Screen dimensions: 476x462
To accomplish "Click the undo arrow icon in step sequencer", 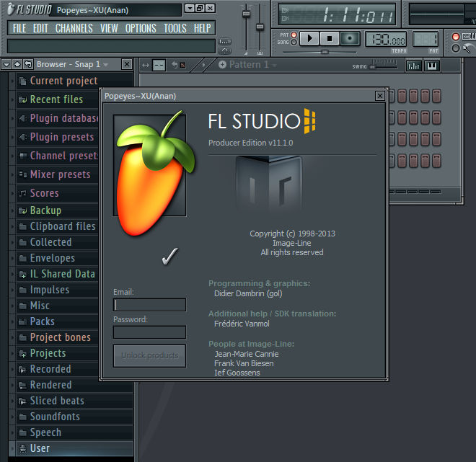I will pos(175,65).
